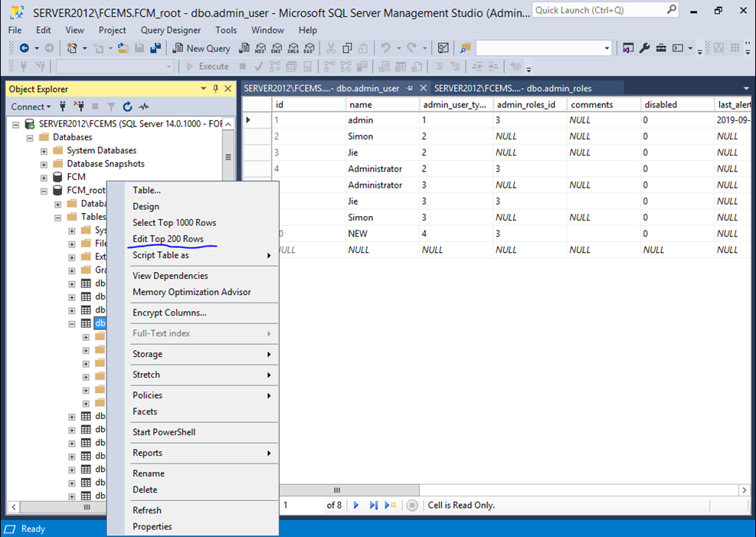Refresh Object Explorer with the refresh icon
756x537 pixels.
pos(127,106)
